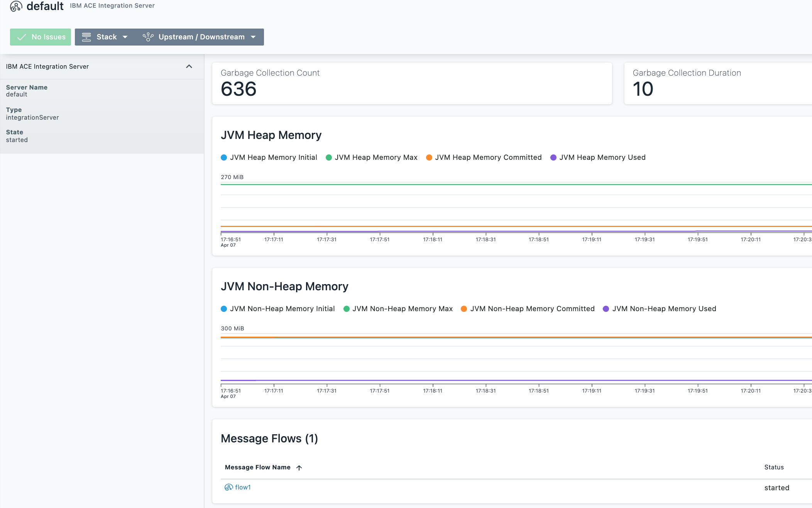The height and width of the screenshot is (508, 812).
Task: Click the default page title
Action: tap(45, 6)
